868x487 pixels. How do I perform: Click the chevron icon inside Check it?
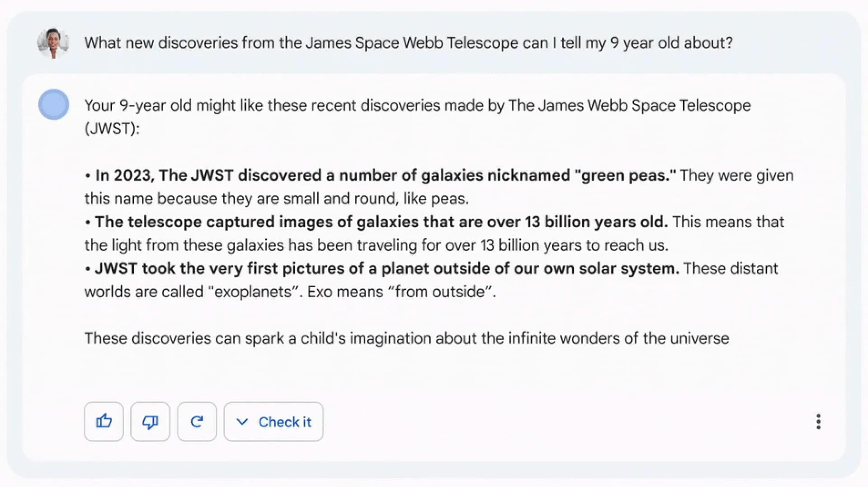click(242, 421)
